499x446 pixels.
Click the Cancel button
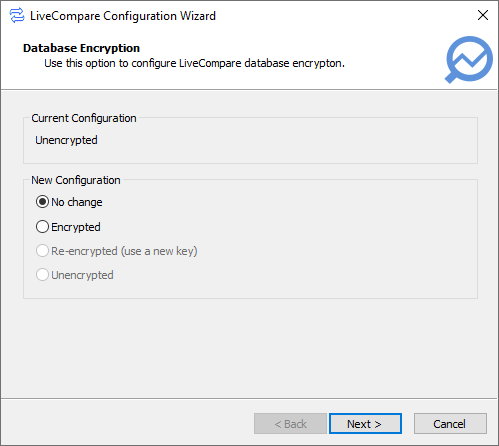point(450,424)
